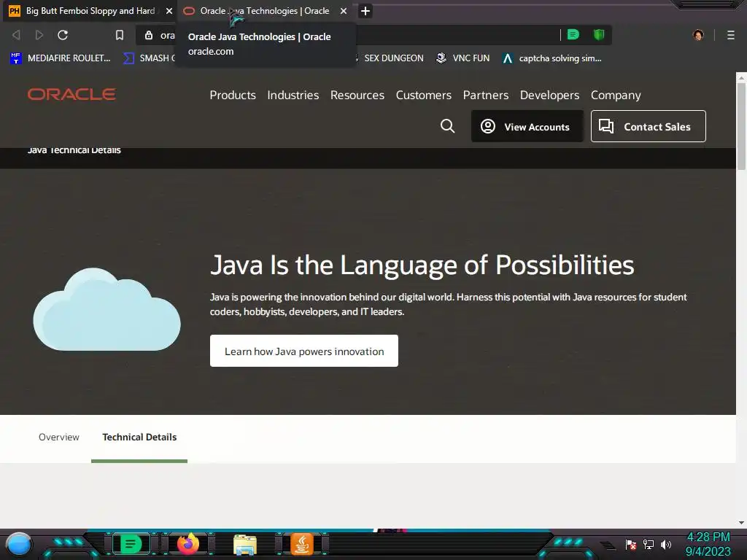Click the scrollbar down arrow

click(741, 522)
